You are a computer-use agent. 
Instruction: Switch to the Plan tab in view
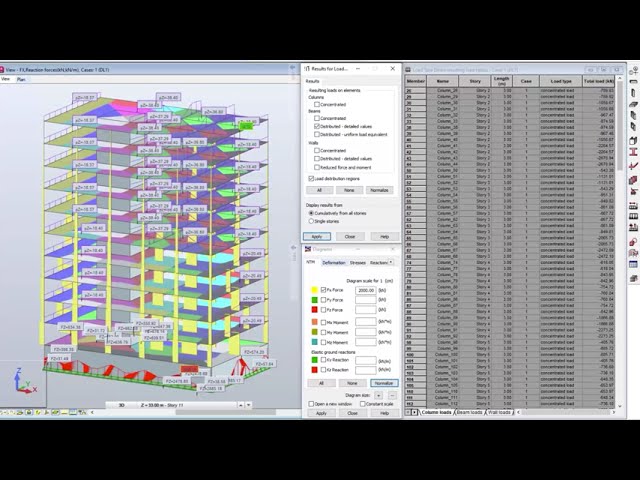pos(21,79)
